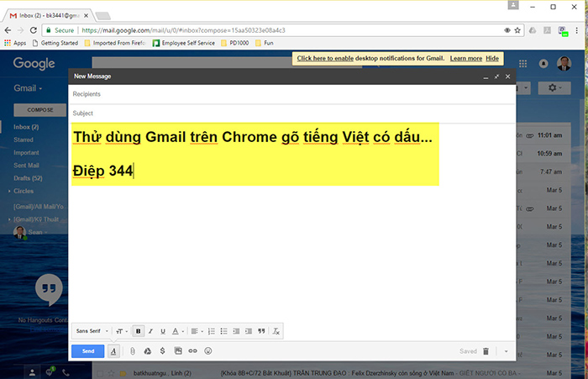This screenshot has width=588, height=379.
Task: Open the Hangouts phone calls icon
Action: [x=66, y=372]
